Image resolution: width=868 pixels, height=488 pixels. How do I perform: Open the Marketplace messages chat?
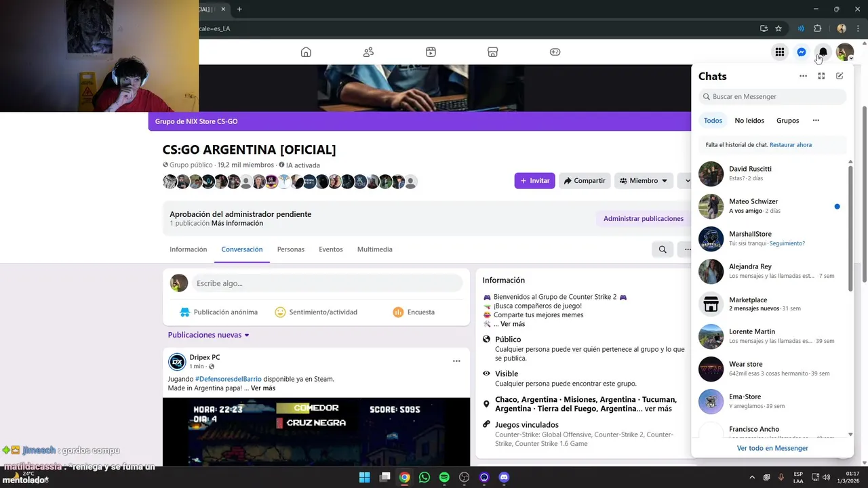tap(772, 304)
